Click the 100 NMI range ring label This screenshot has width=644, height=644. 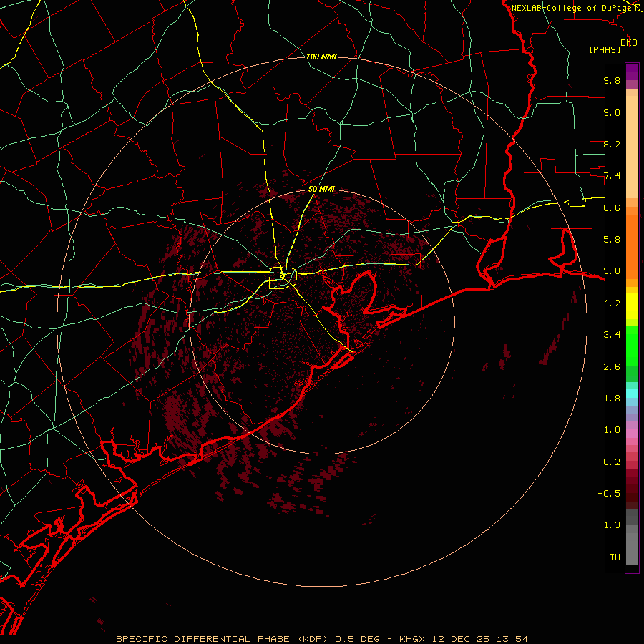coord(321,57)
